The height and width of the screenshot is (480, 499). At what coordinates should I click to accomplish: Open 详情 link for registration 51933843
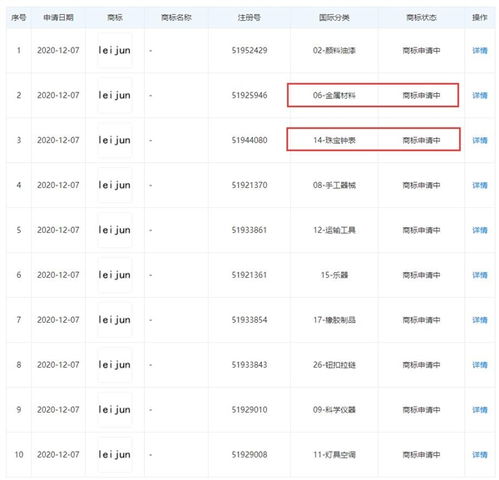click(480, 365)
